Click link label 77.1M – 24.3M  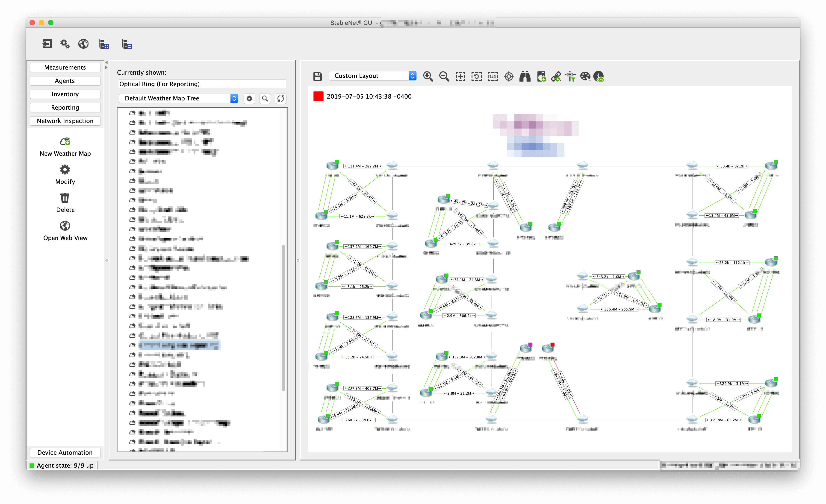coord(467,279)
